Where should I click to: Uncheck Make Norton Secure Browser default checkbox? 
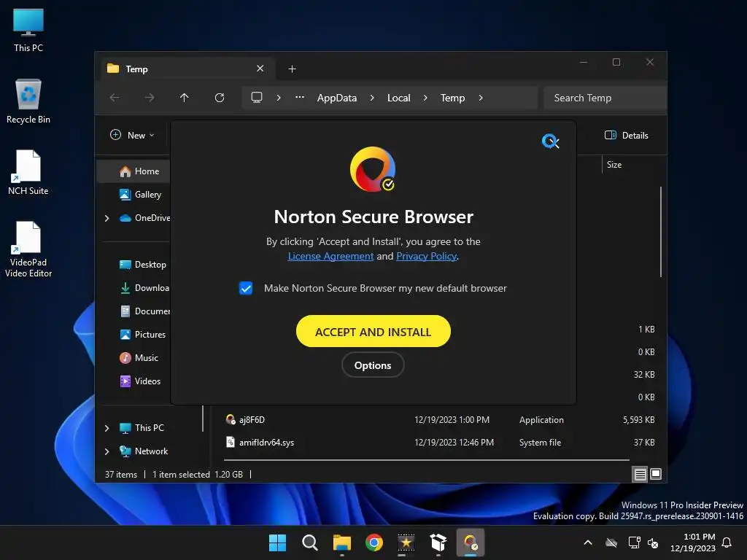coord(246,288)
